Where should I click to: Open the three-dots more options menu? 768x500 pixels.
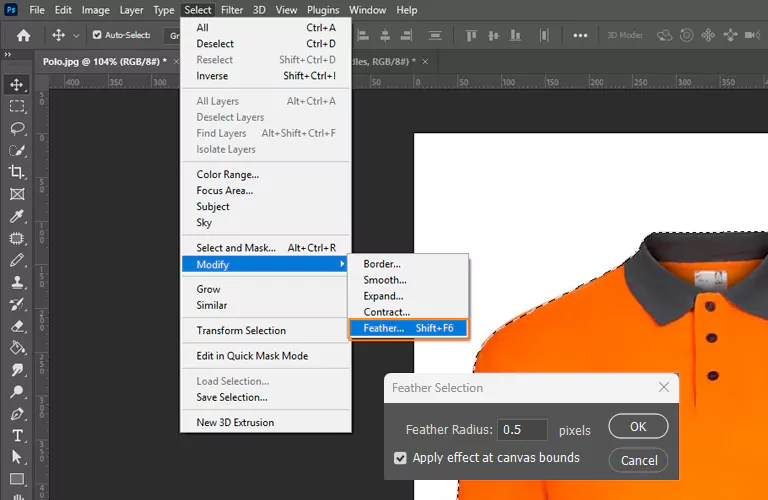(x=580, y=35)
